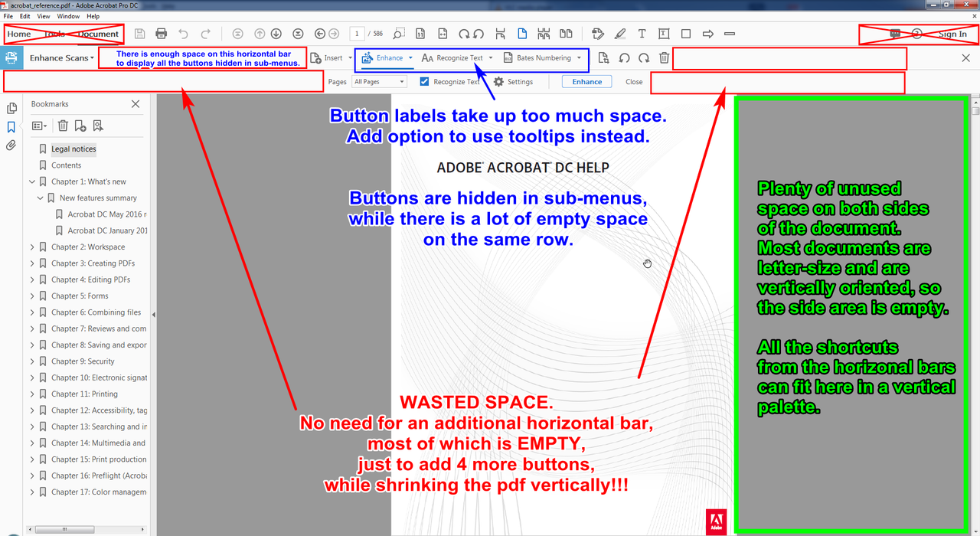Open the Help menu

[93, 16]
